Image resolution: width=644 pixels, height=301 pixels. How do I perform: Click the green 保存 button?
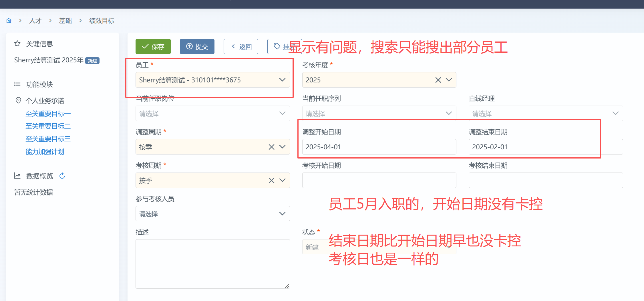153,47
